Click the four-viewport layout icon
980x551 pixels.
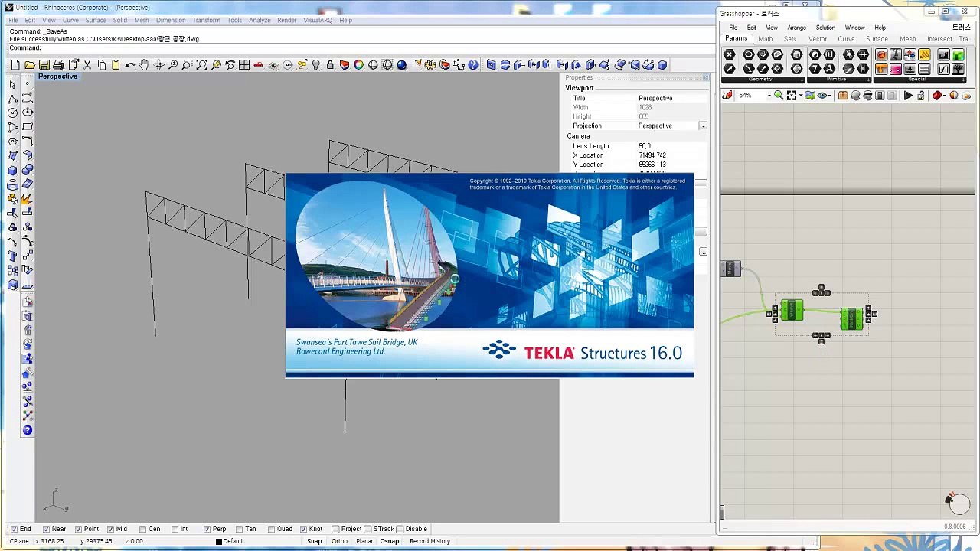[x=244, y=65]
